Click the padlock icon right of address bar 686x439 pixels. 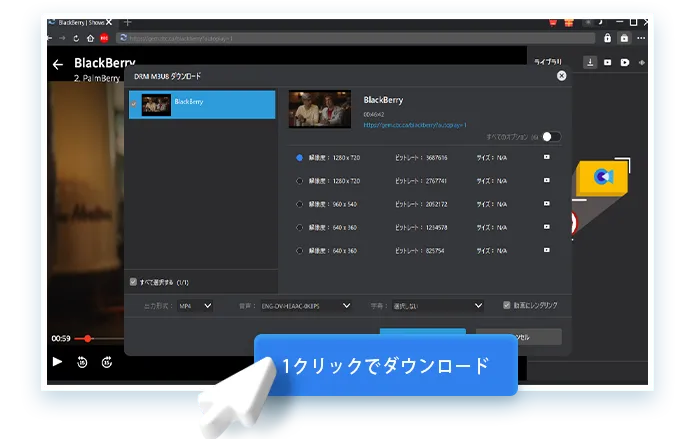click(x=607, y=39)
